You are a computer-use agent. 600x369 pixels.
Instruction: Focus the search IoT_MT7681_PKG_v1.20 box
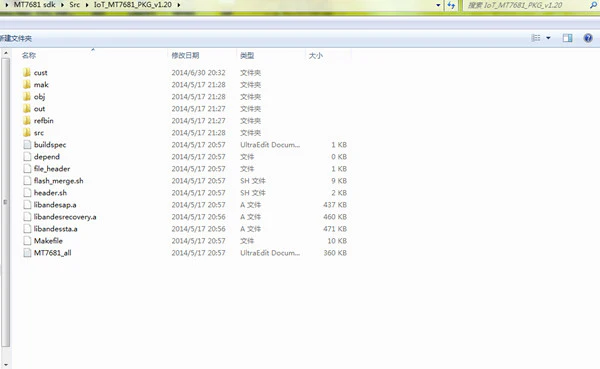[x=526, y=5]
